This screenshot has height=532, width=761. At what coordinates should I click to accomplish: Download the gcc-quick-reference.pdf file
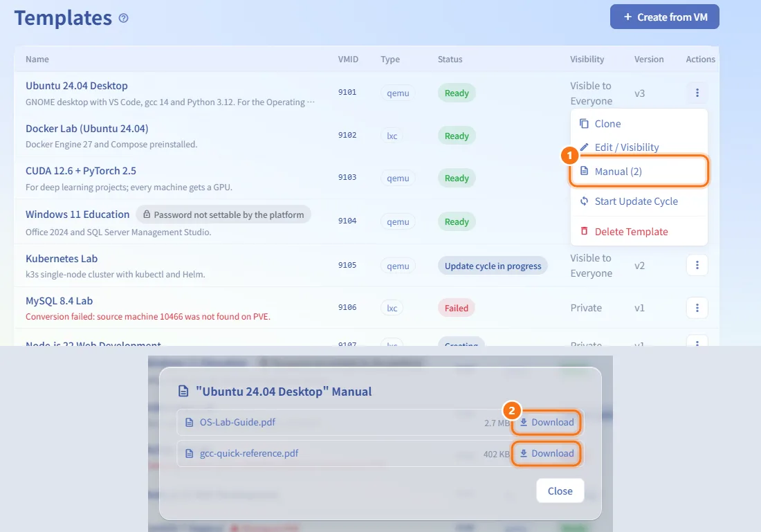[547, 453]
